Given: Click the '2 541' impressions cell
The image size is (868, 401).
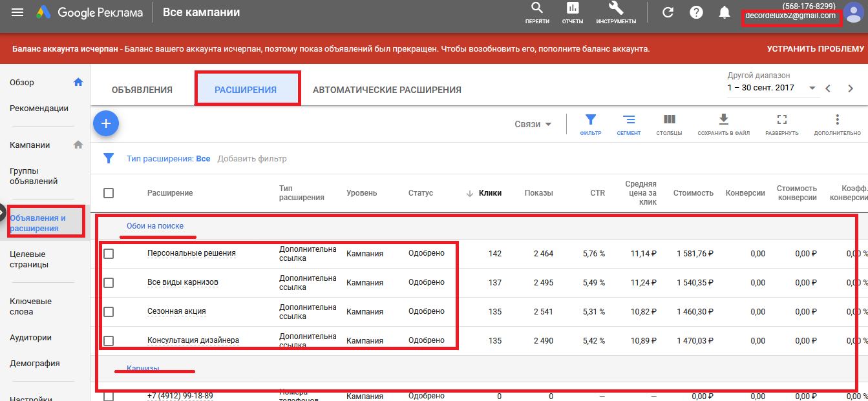Looking at the screenshot, I should 544,311.
